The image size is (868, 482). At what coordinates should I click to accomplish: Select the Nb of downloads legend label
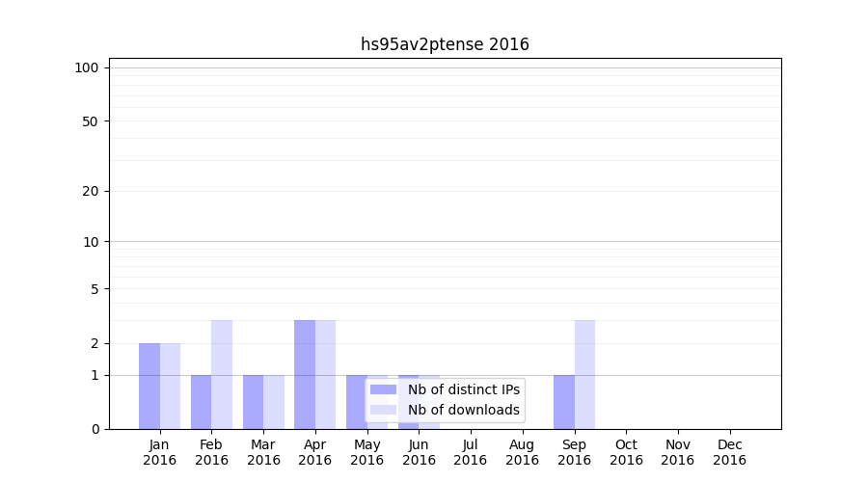463,410
